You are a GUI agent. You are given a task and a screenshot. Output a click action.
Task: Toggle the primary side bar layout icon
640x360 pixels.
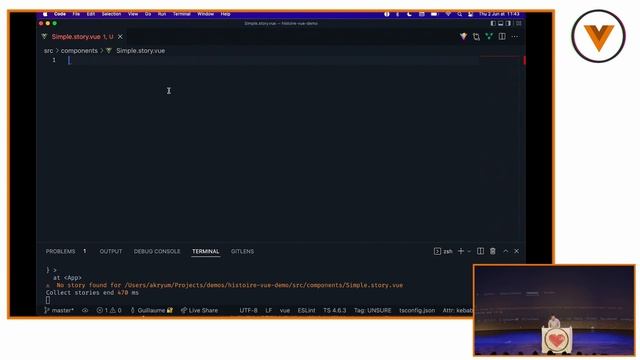click(x=493, y=23)
